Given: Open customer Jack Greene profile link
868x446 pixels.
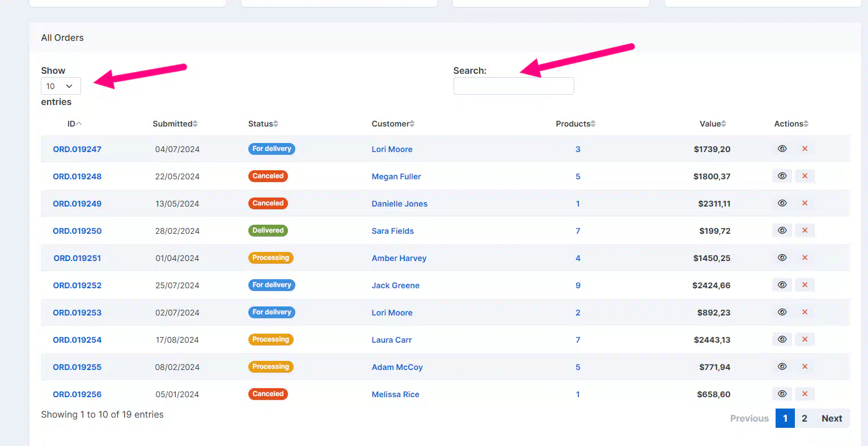Looking at the screenshot, I should tap(395, 285).
